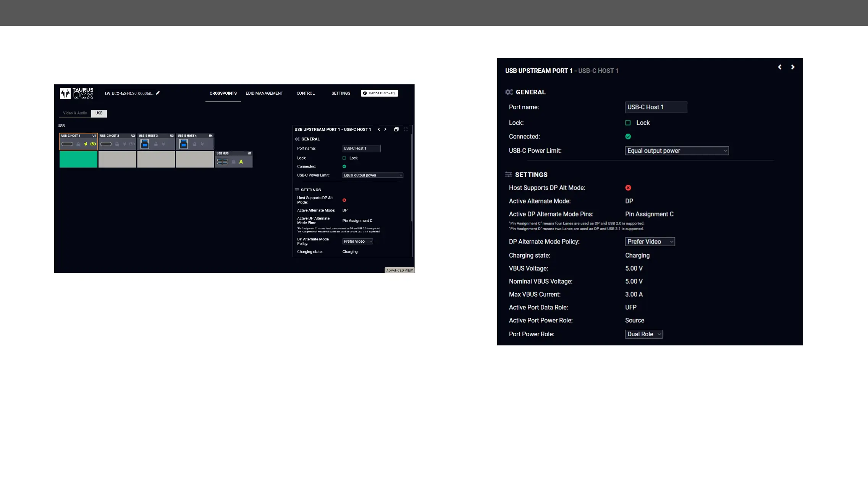Click the plug icon on USB-B Host 4 tile
The image size is (868, 487).
coord(202,144)
